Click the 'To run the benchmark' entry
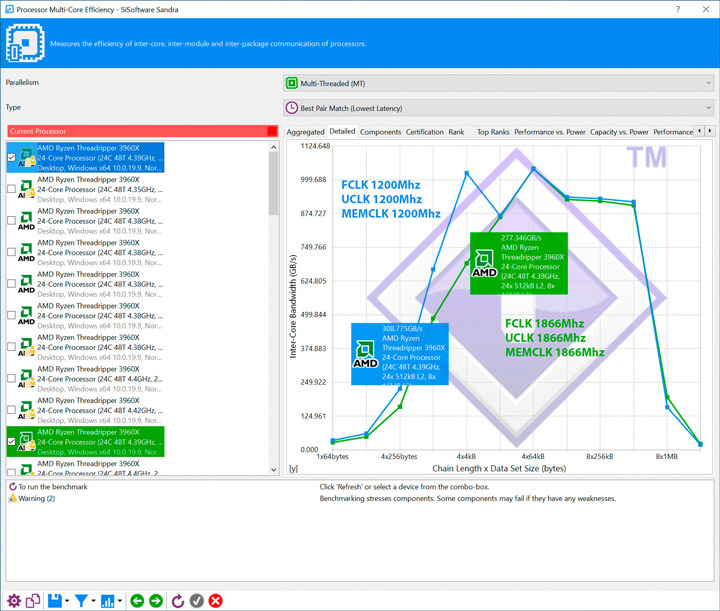720x611 pixels. 52,487
